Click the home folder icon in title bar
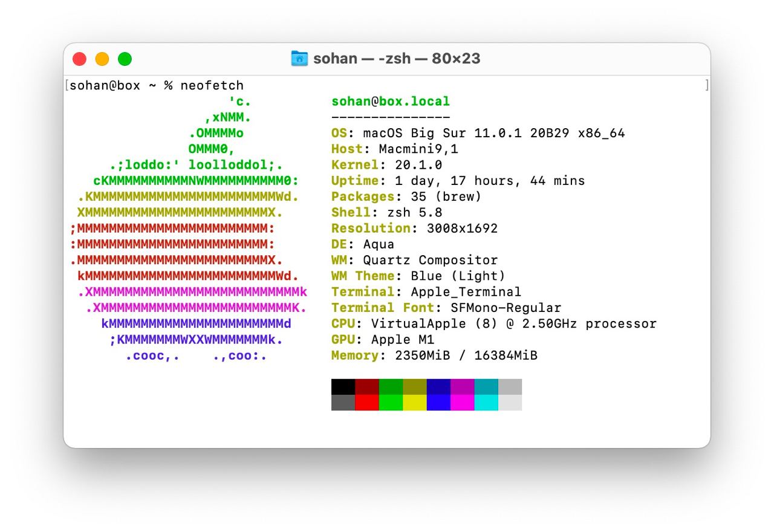Viewport: 774px width, 532px height. [x=299, y=59]
